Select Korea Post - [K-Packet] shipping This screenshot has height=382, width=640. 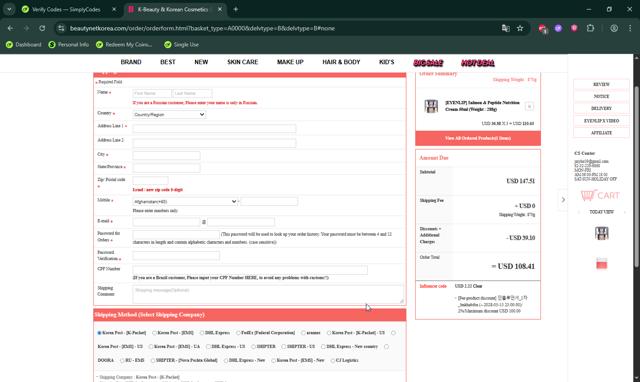[x=99, y=333]
